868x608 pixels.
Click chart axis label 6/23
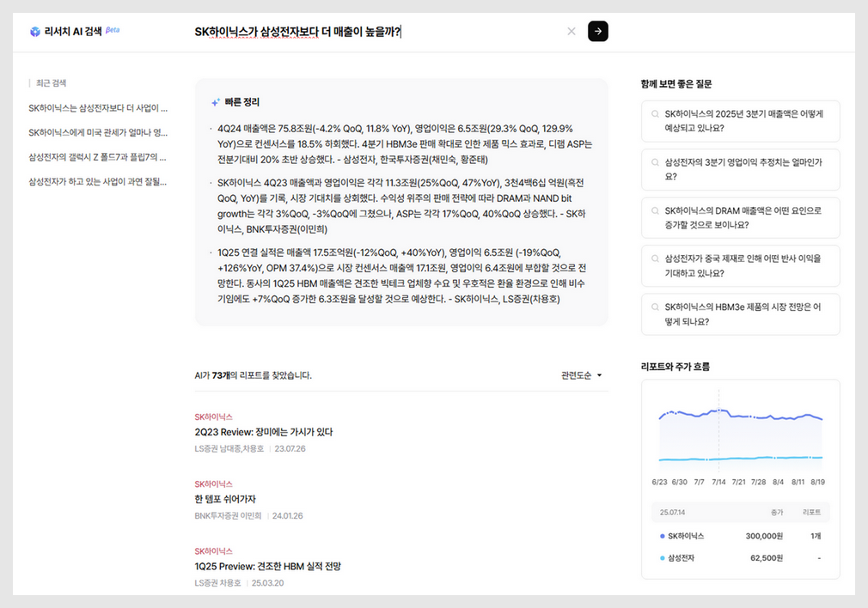click(659, 482)
